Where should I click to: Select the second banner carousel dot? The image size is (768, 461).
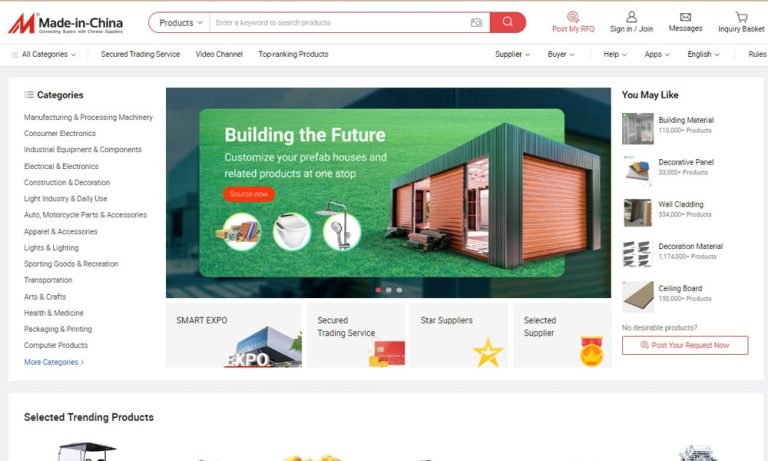point(389,290)
